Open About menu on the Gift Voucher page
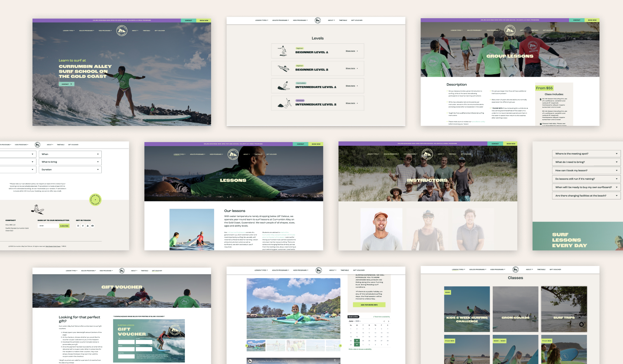 (x=134, y=271)
